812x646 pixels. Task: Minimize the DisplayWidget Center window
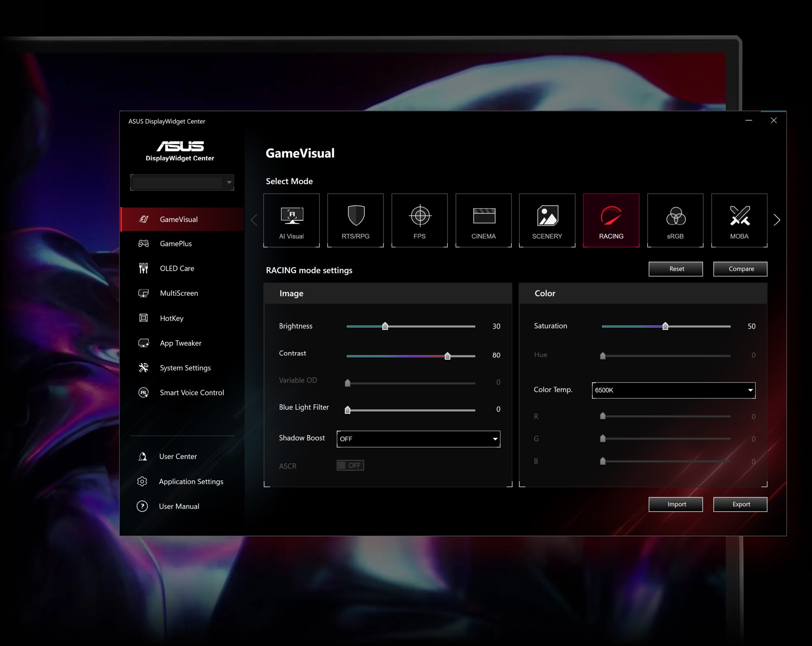[x=749, y=120]
